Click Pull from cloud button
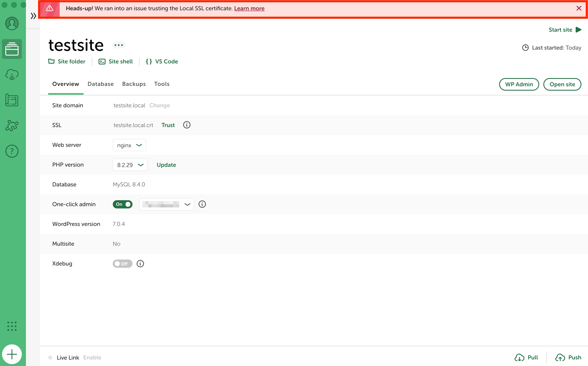 526,358
